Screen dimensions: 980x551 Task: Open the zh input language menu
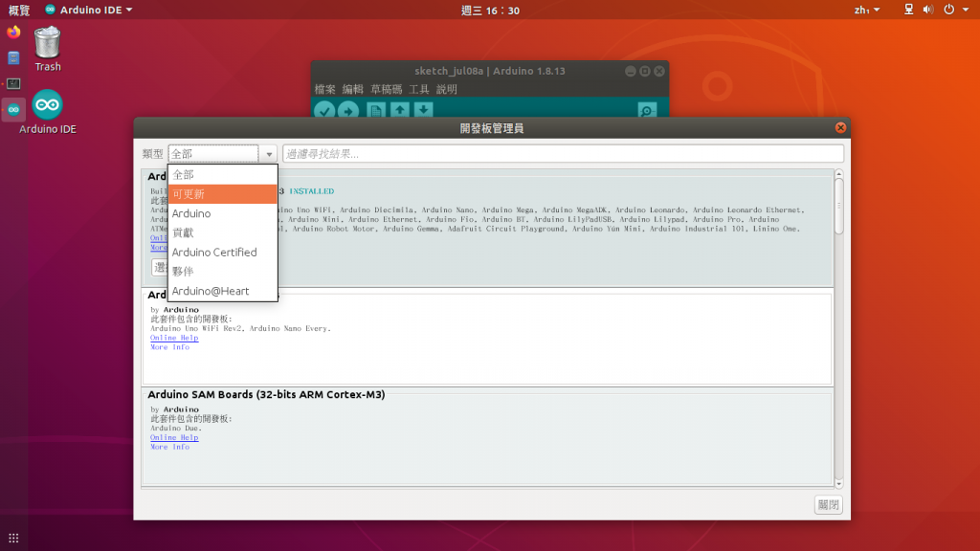click(866, 10)
